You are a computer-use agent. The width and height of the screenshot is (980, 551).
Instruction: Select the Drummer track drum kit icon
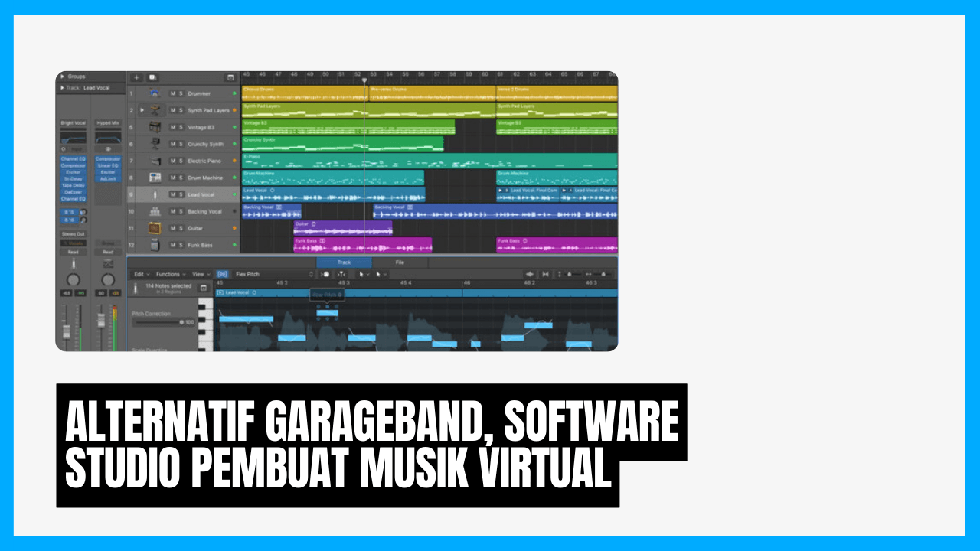click(155, 93)
